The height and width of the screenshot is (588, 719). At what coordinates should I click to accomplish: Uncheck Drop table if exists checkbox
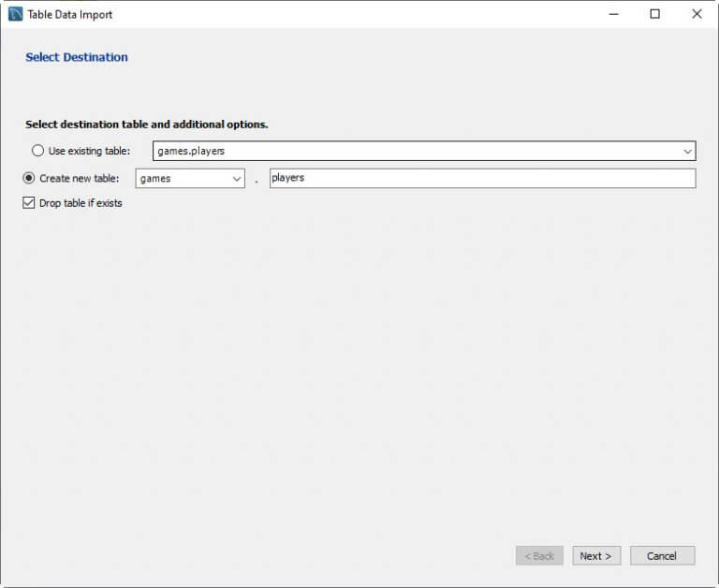(28, 203)
